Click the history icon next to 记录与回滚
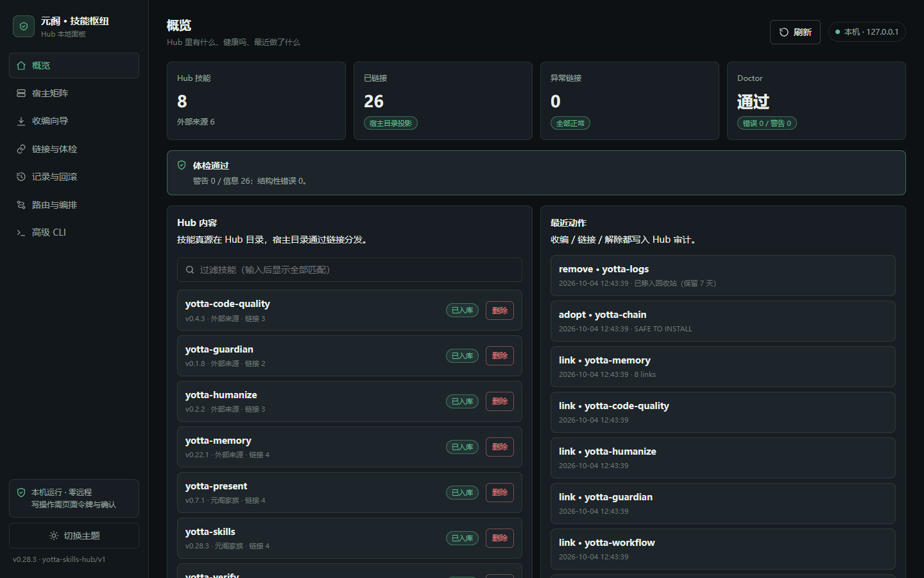This screenshot has height=578, width=924. [x=21, y=177]
